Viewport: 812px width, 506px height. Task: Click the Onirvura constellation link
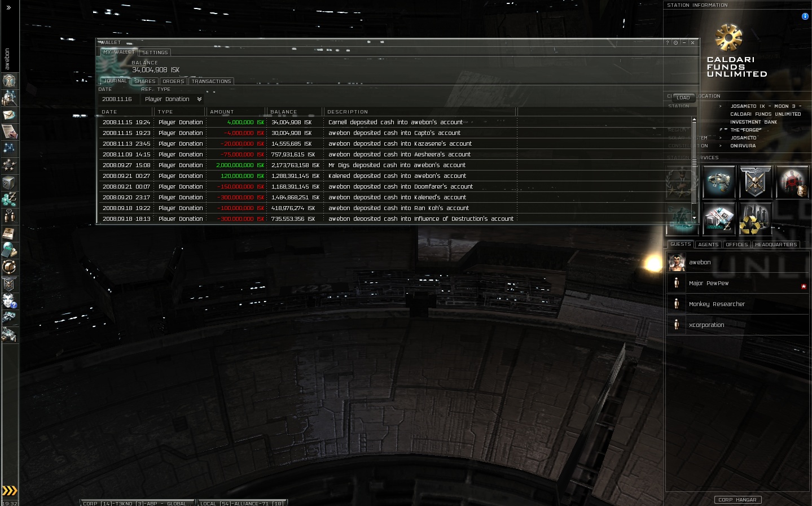pyautogui.click(x=743, y=146)
